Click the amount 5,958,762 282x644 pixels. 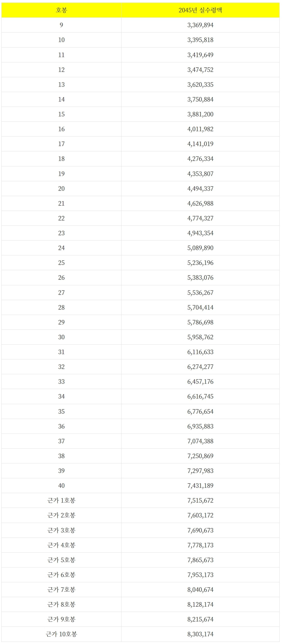coord(200,337)
